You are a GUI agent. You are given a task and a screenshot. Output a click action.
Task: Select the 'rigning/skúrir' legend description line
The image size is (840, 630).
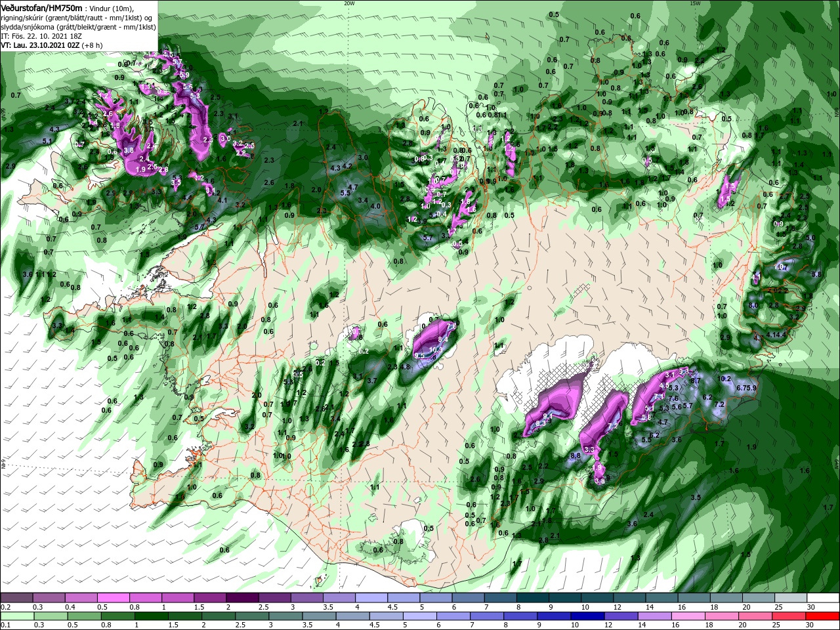(x=77, y=16)
